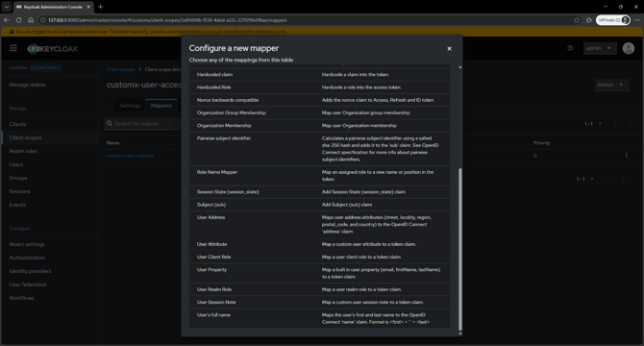Open the Action dropdown
Viewport: 644px width, 346px height.
click(x=611, y=85)
